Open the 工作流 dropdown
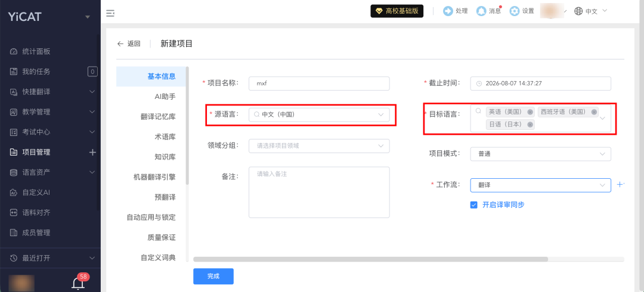Viewport: 644px width, 292px height. click(540, 185)
